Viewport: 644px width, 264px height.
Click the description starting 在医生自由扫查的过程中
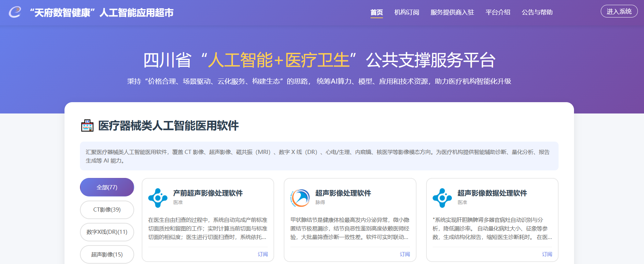tap(208, 228)
